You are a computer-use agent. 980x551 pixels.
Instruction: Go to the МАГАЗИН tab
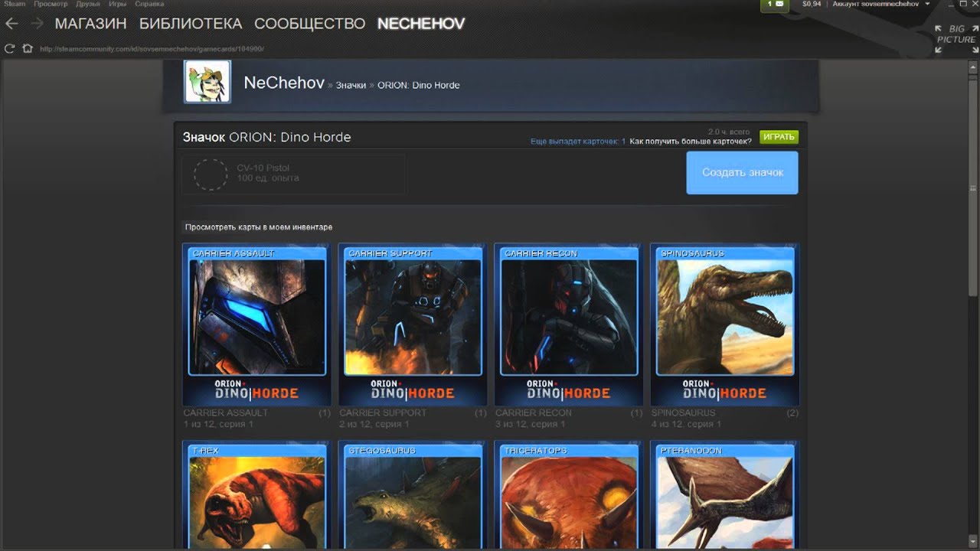tap(90, 24)
